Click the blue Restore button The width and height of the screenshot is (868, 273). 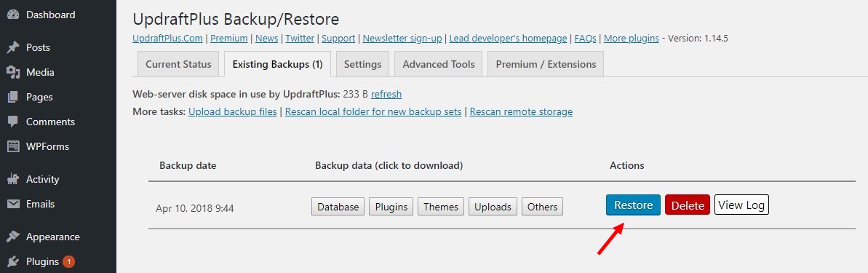click(633, 205)
